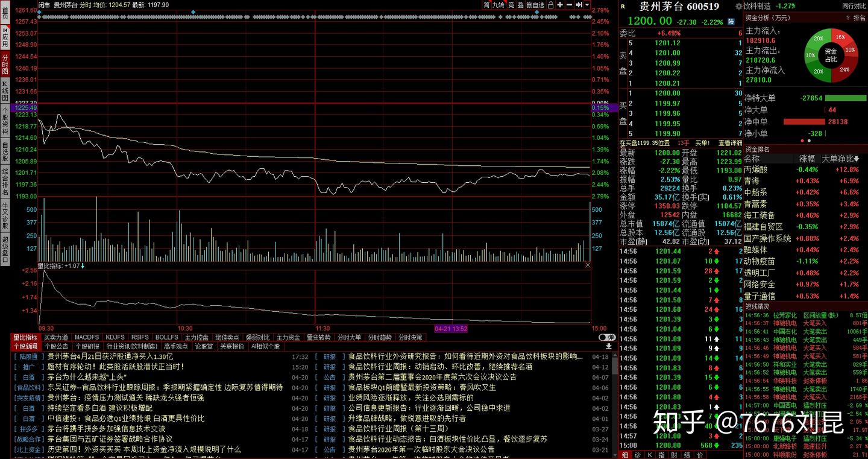868x459 pixels.
Task: Open the 九转 indicator button
Action: point(498,5)
